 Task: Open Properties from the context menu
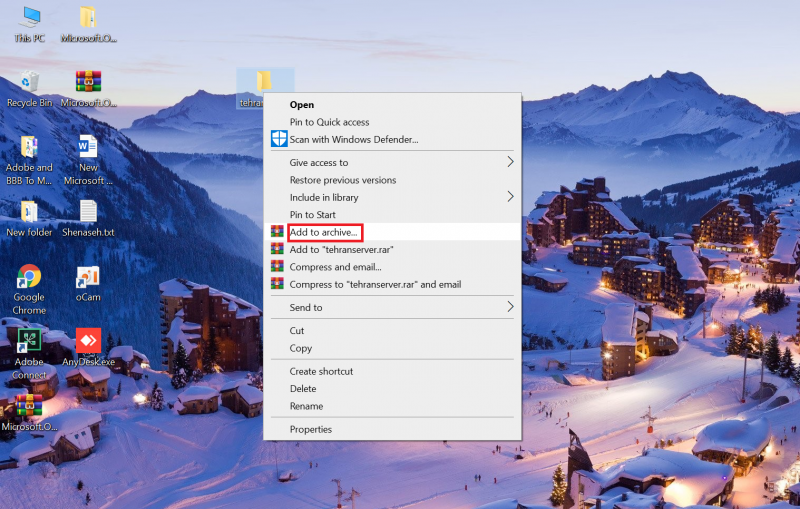310,429
